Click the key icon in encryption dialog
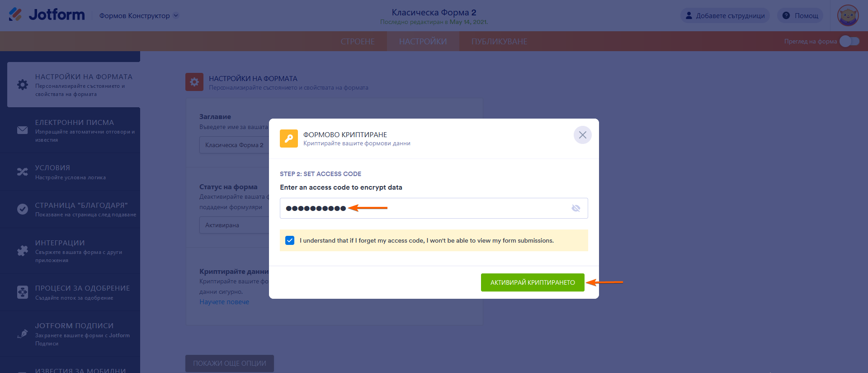Viewport: 868px width, 373px height. [x=289, y=139]
